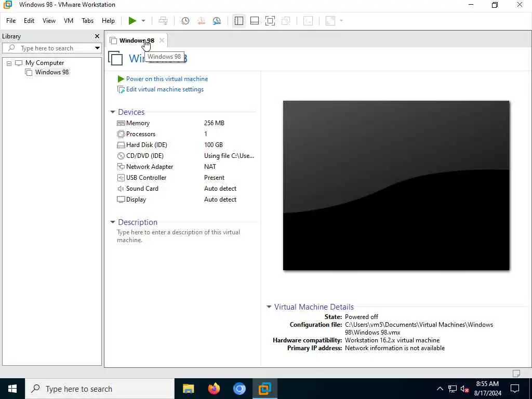Open the View menu
The width and height of the screenshot is (532, 399).
49,21
